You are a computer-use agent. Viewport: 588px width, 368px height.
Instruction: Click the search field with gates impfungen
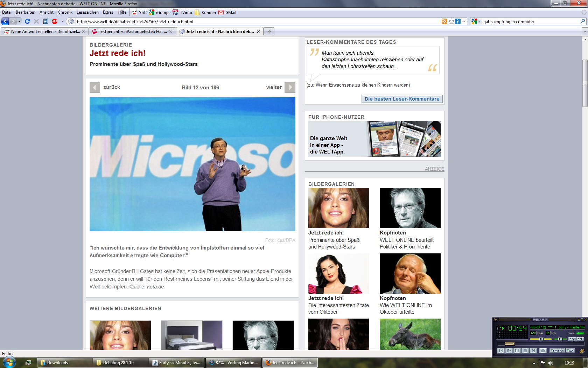click(x=530, y=21)
